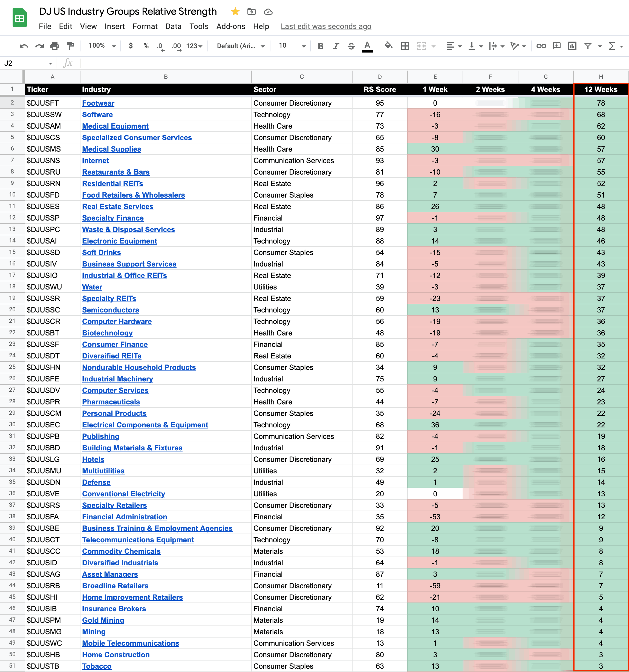Open the font size 10 dropdown
Image resolution: width=629 pixels, height=672 pixels.
tap(292, 46)
